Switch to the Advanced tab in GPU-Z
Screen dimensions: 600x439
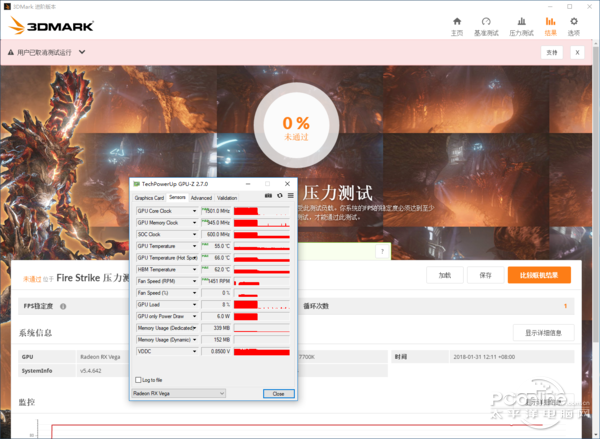202,198
